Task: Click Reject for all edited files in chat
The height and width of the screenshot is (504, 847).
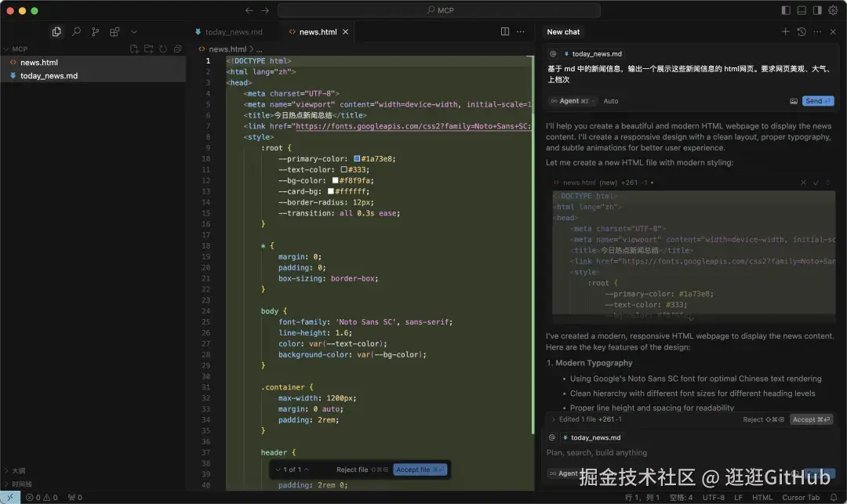Action: [x=763, y=419]
